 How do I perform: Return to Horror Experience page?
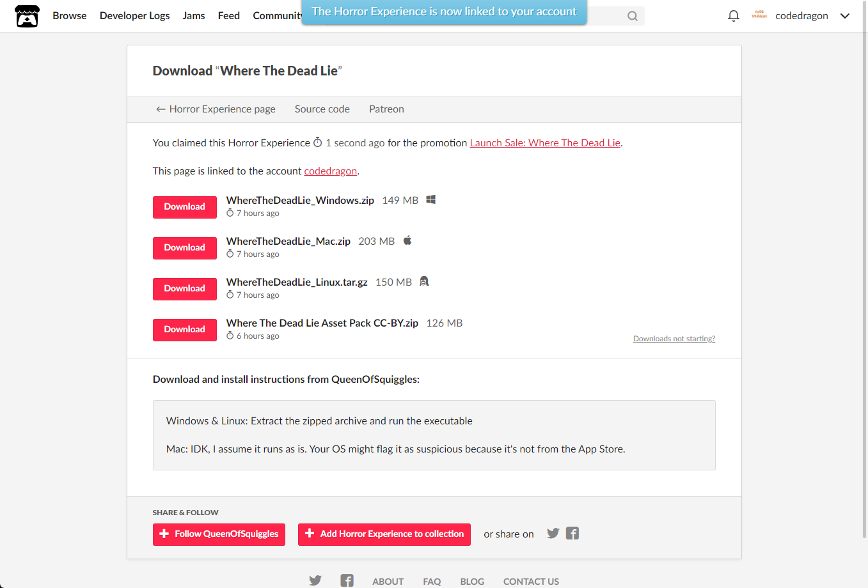pos(216,109)
